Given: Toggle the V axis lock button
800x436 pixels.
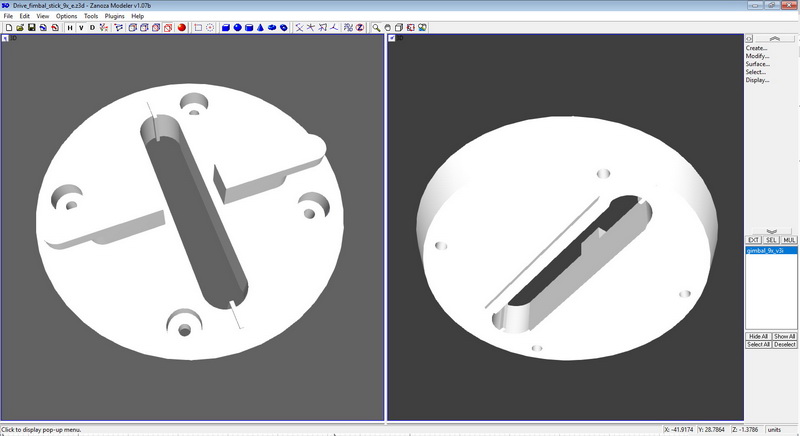Looking at the screenshot, I should coord(80,27).
